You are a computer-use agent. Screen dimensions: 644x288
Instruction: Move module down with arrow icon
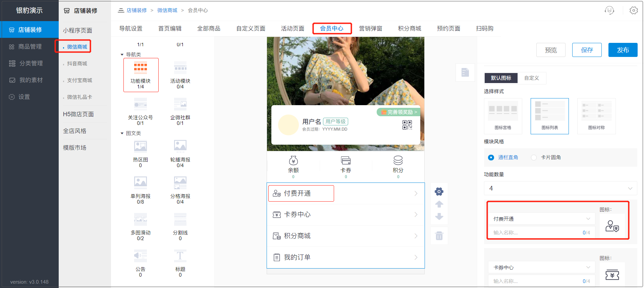(439, 216)
